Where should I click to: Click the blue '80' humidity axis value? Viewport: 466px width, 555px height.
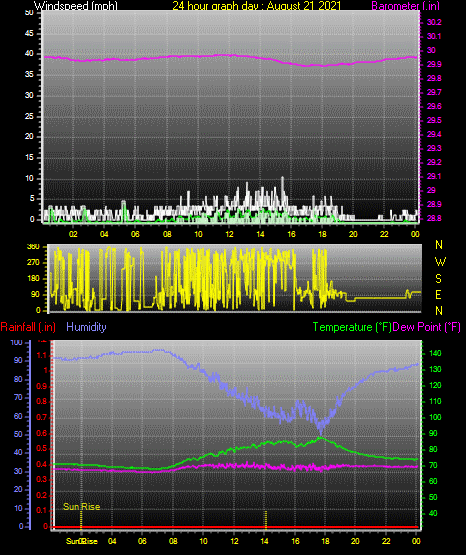pos(18,379)
